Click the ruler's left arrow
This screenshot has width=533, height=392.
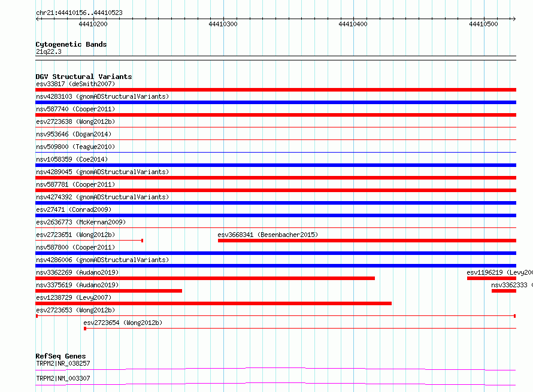(x=38, y=19)
